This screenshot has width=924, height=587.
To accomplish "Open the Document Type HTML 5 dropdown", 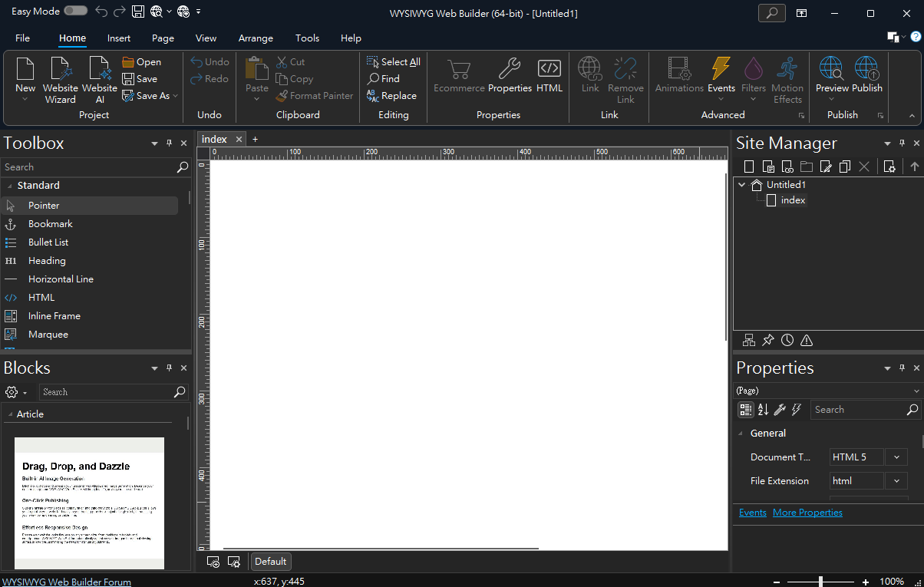I will (x=896, y=457).
